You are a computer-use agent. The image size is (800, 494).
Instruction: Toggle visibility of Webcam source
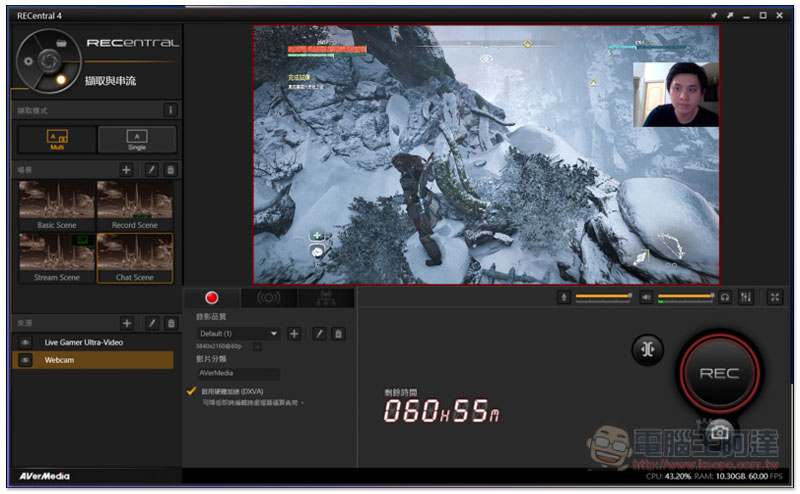25,360
